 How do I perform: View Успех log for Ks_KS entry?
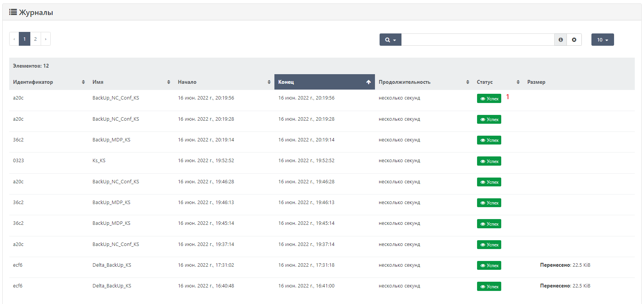(x=489, y=161)
